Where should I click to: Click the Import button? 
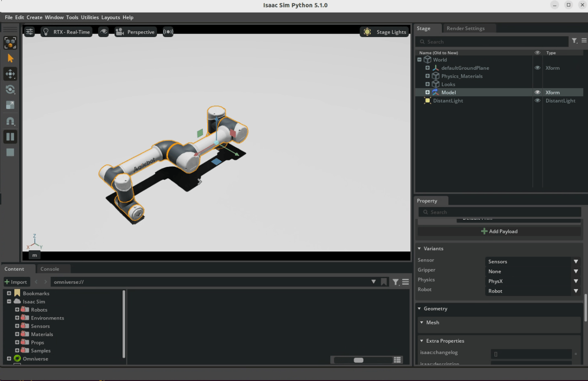point(16,282)
